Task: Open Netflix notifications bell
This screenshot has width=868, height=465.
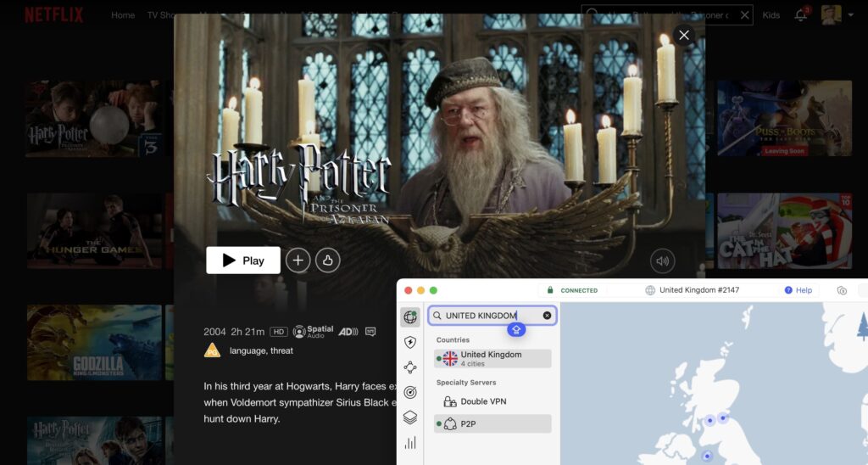Action: (x=801, y=15)
